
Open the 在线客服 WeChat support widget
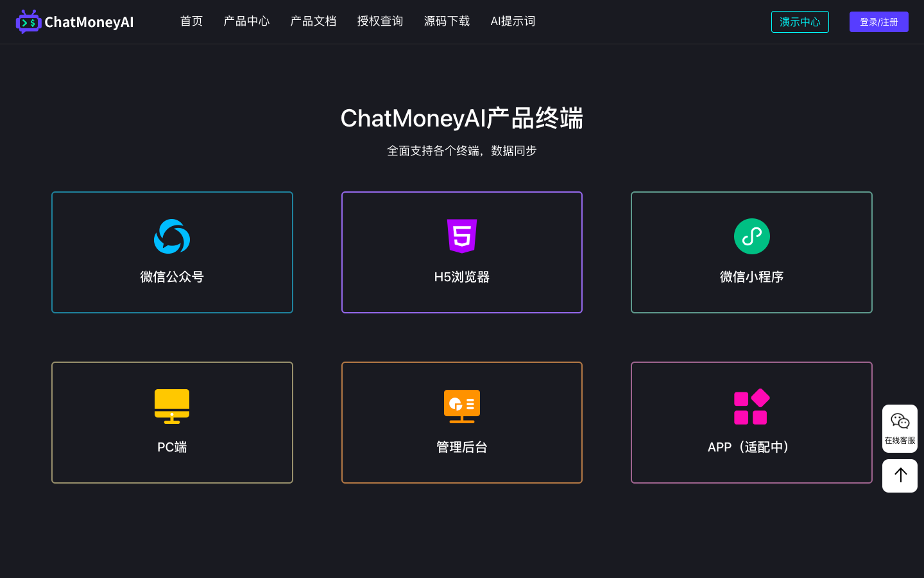tap(900, 428)
